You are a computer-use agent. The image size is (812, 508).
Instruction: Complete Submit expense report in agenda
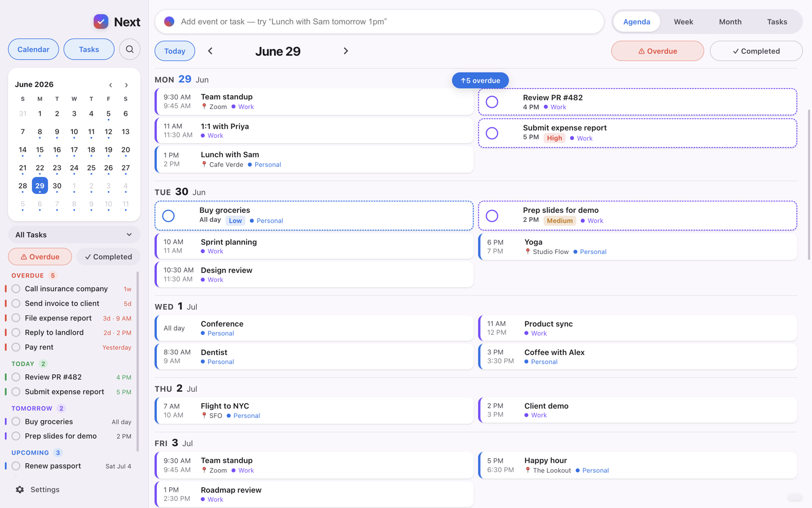(x=492, y=133)
